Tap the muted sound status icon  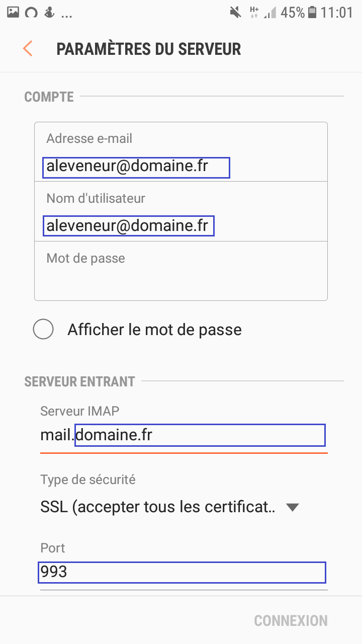[235, 13]
